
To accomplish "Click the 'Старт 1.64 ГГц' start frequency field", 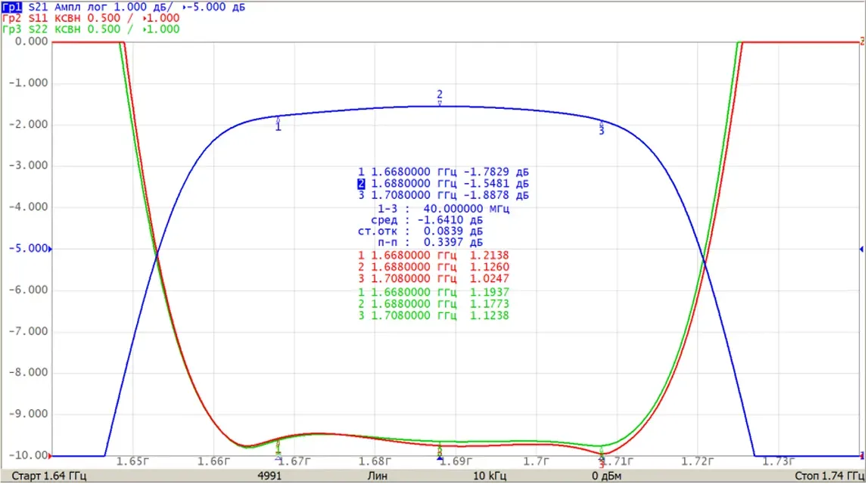I will click(49, 476).
